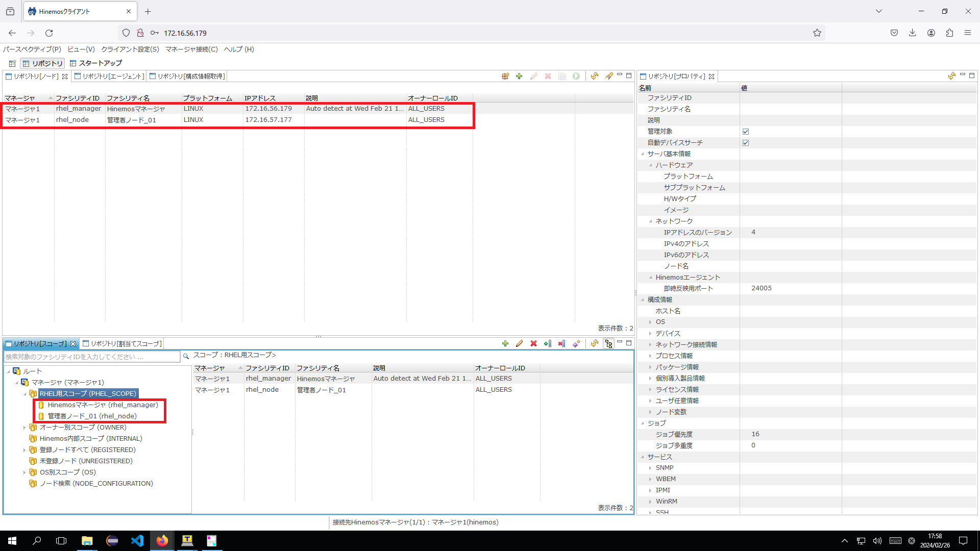
Task: Select Hinemosマネージャ (rhel_manager) tree item
Action: tap(103, 405)
